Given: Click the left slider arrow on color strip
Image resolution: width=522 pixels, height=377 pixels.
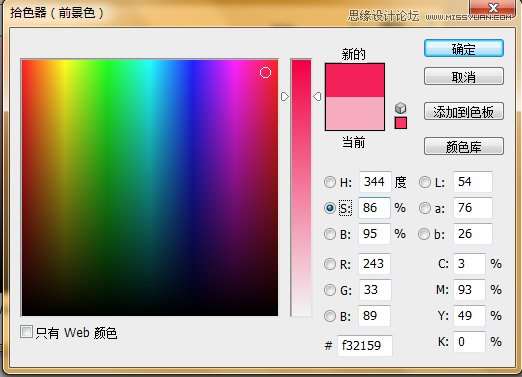Looking at the screenshot, I should (284, 97).
